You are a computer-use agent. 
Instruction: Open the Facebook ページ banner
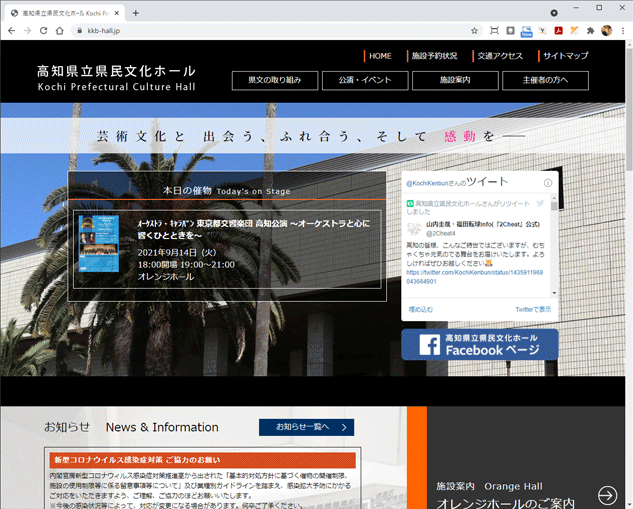(480, 344)
